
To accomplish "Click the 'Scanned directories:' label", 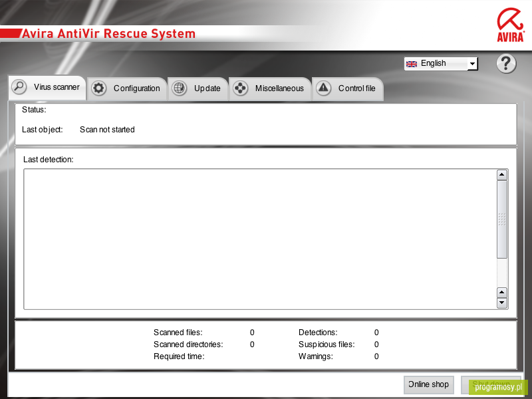I will click(188, 344).
